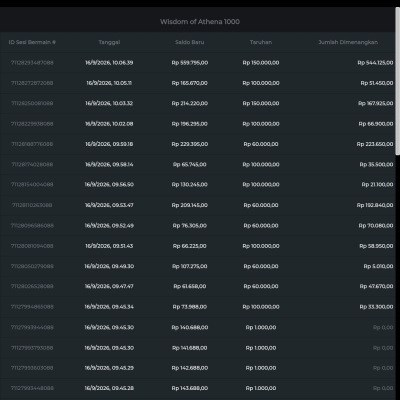This screenshot has width=400, height=400.
Task: Click balance value Rp 143.688,00
Action: coord(190,388)
